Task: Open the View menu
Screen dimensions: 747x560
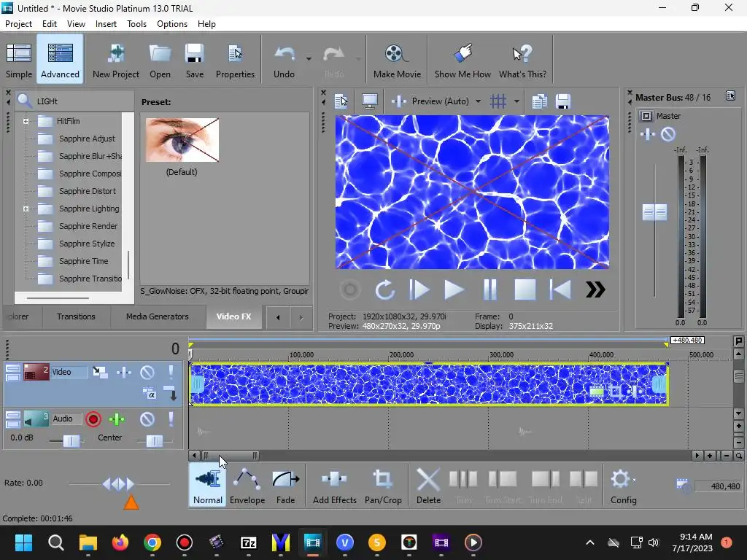Action: [76, 24]
